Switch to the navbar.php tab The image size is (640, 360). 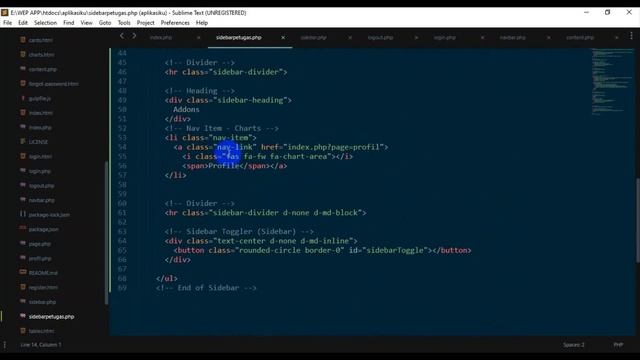tap(513, 38)
